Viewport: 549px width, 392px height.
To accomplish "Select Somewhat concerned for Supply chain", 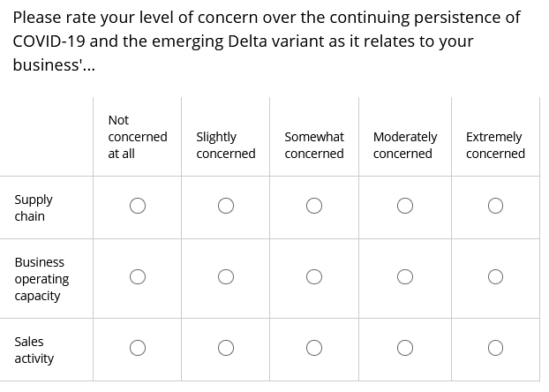I will [x=313, y=206].
